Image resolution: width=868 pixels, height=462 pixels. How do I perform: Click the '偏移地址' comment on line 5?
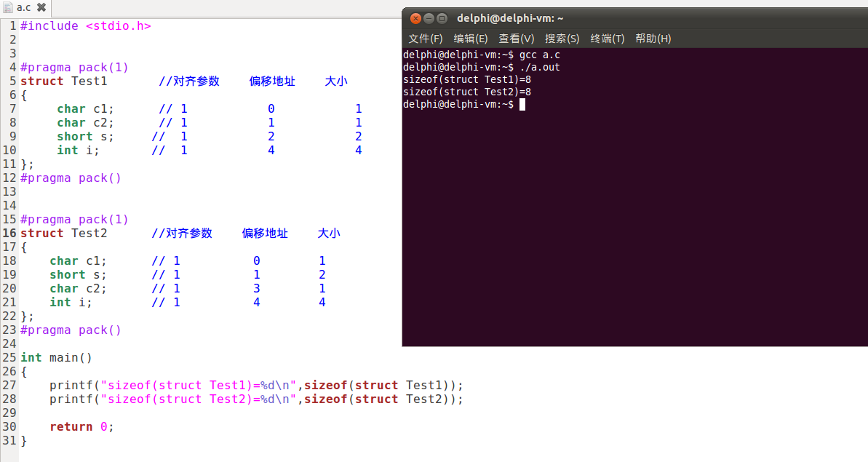point(272,81)
